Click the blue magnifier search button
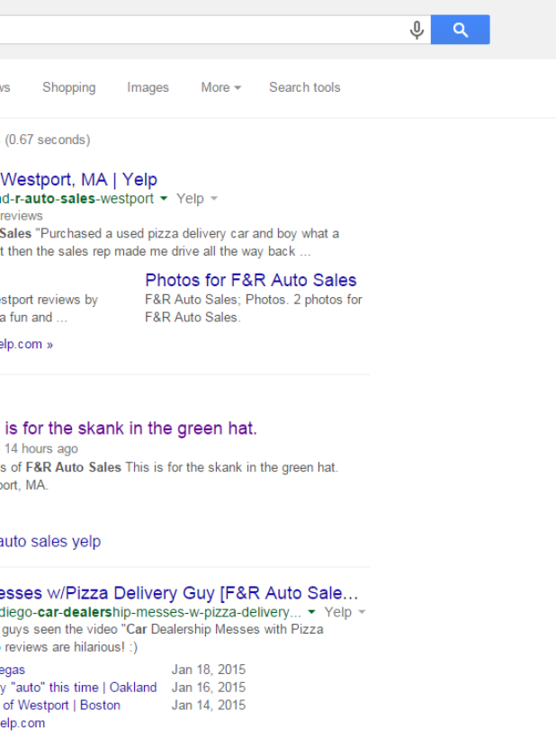This screenshot has height=756, width=556. pyautogui.click(x=460, y=30)
